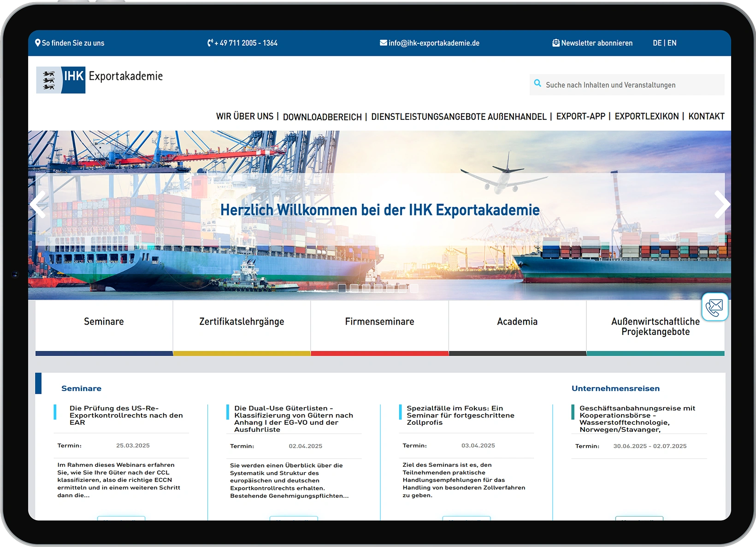The height and width of the screenshot is (547, 756).
Task: Click the date 02.04.2025
Action: [306, 446]
